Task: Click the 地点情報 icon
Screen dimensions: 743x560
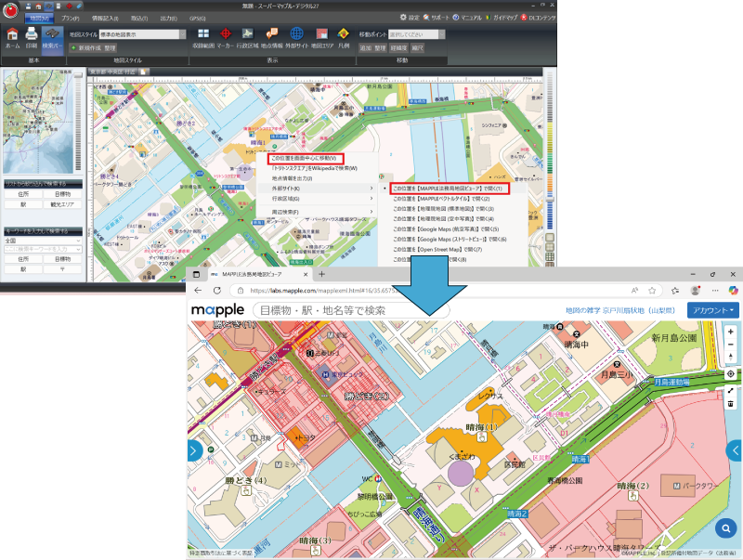Action: click(x=271, y=37)
